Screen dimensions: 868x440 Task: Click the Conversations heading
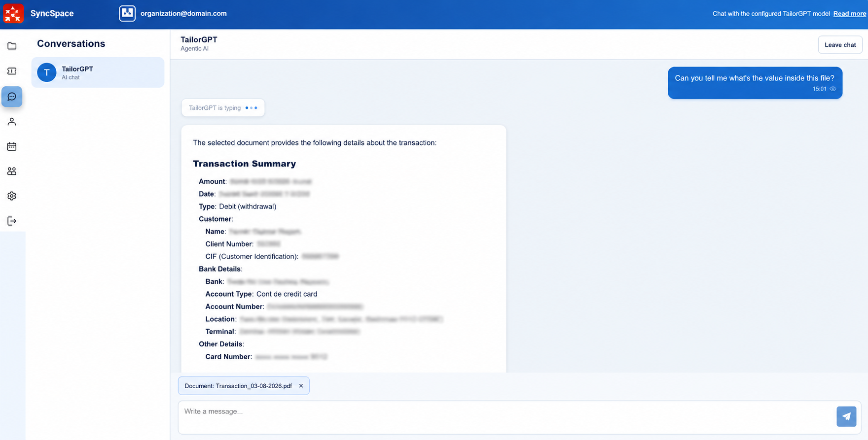tap(71, 43)
